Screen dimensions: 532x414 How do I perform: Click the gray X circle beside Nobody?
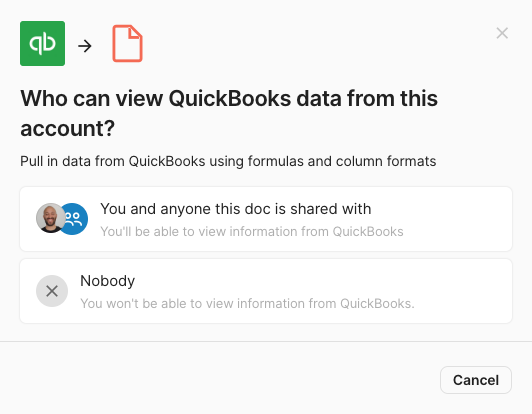point(52,291)
